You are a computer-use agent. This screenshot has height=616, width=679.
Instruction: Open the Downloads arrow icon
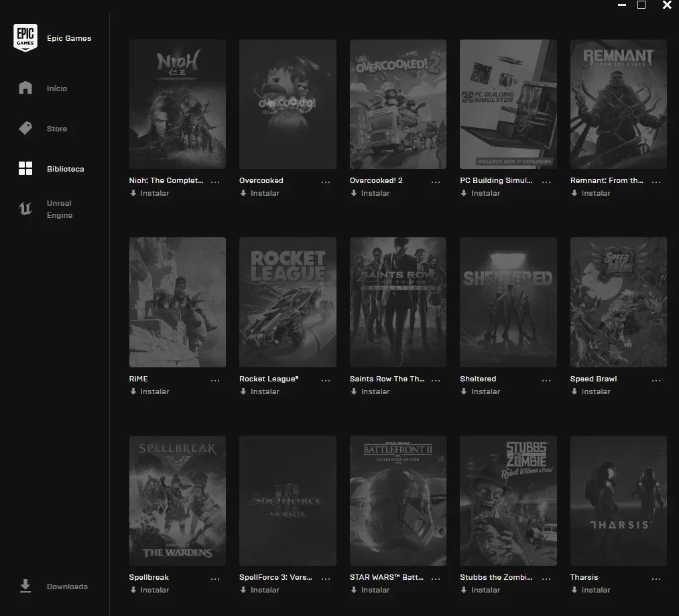25,586
